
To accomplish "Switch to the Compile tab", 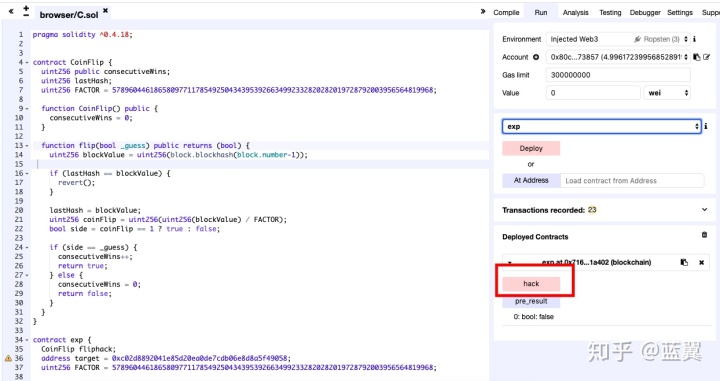I will [x=506, y=12].
